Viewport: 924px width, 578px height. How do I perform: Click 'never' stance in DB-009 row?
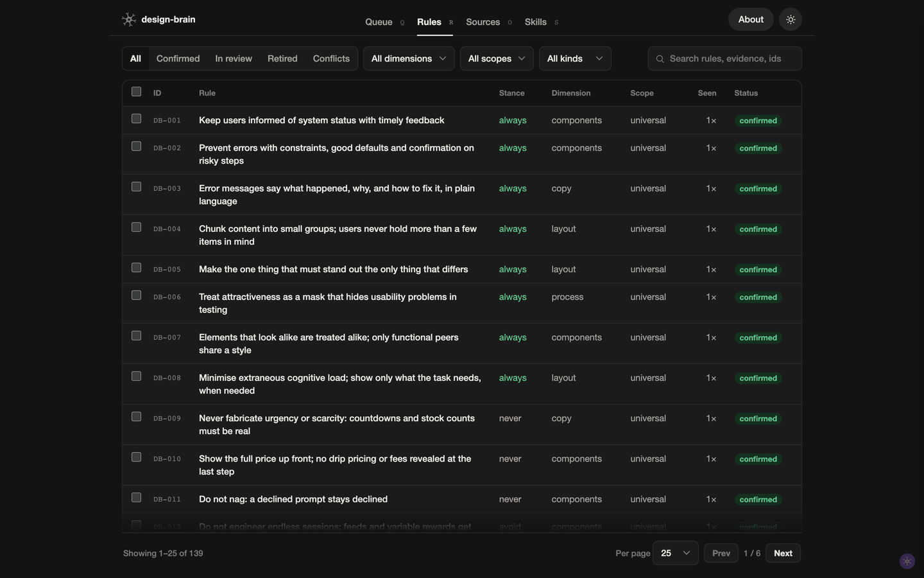[x=510, y=418]
